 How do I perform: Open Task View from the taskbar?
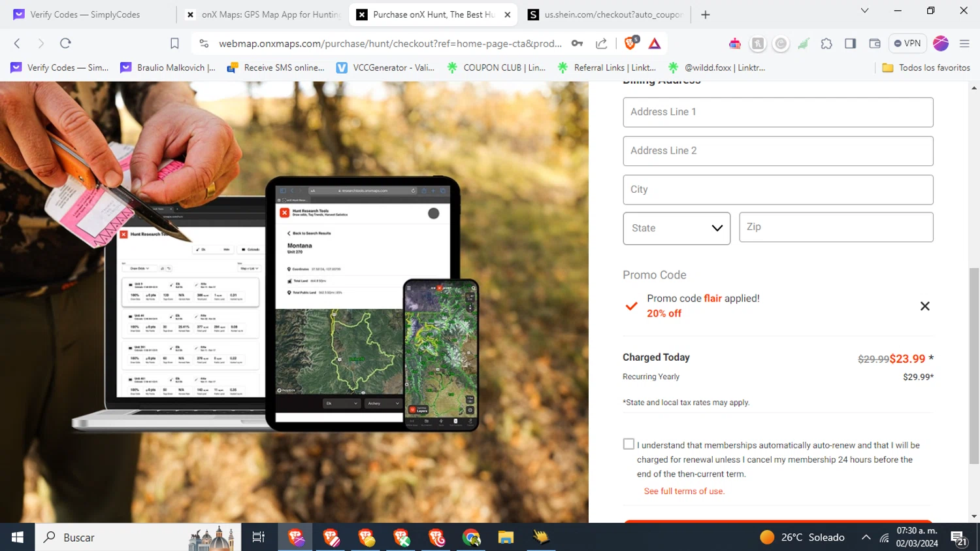(258, 537)
